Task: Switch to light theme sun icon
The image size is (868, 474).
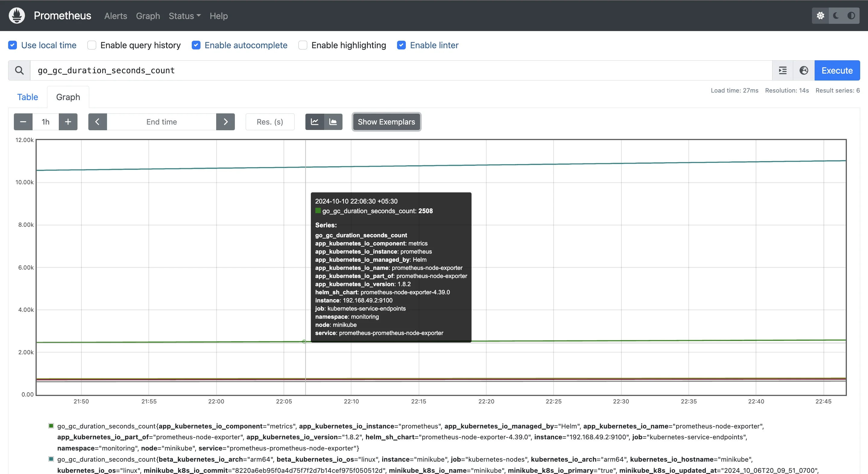Action: tap(820, 15)
